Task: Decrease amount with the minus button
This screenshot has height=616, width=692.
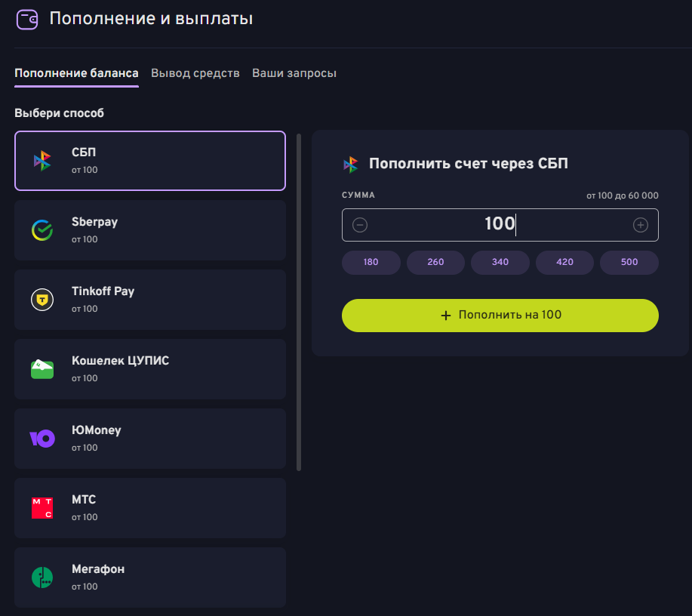Action: click(x=360, y=225)
